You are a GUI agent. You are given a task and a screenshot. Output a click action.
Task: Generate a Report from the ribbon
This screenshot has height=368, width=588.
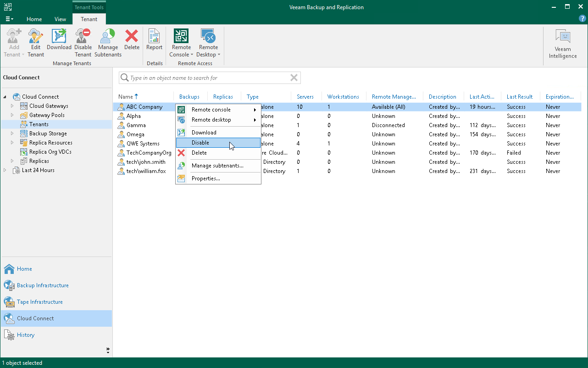coord(155,39)
